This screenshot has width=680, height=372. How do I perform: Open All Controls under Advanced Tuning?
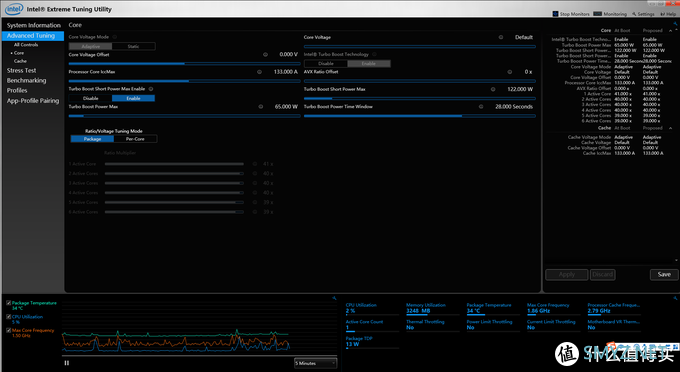click(x=26, y=45)
